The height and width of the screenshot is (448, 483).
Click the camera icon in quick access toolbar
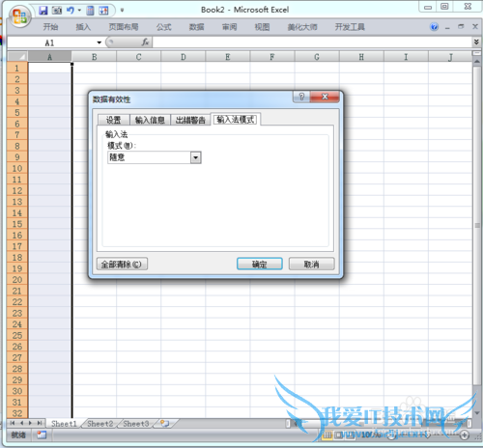[57, 11]
